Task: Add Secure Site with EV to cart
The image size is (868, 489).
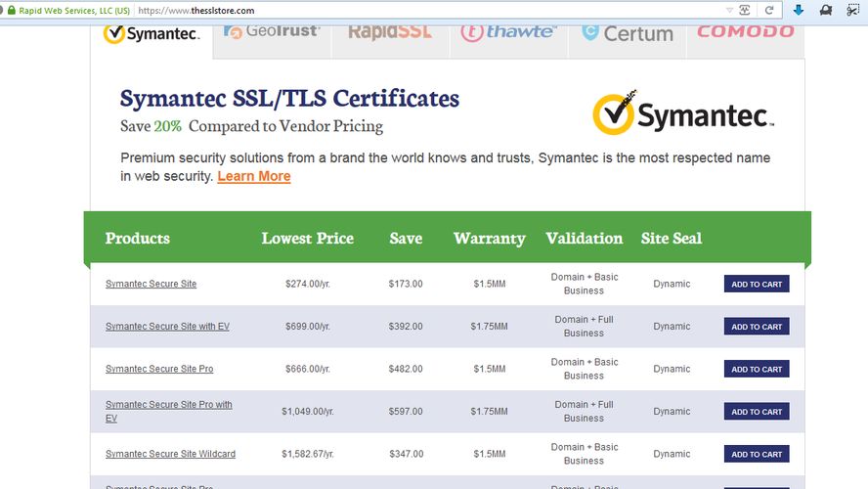Action: tap(756, 327)
